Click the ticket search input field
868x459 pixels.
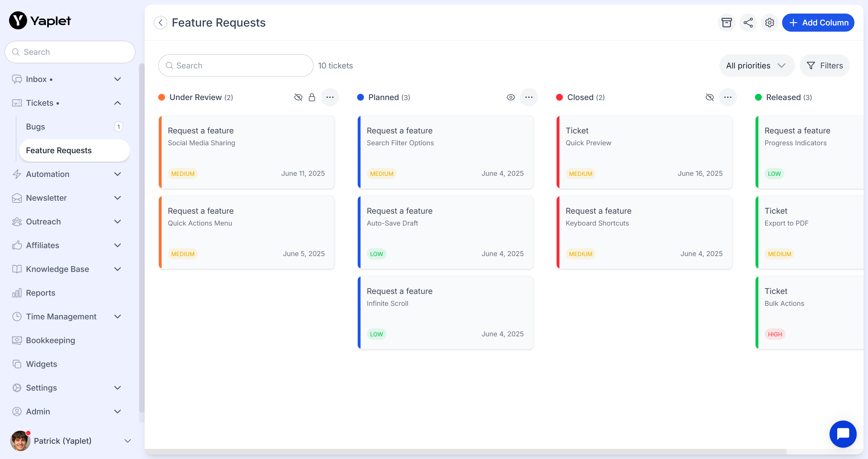pyautogui.click(x=236, y=66)
